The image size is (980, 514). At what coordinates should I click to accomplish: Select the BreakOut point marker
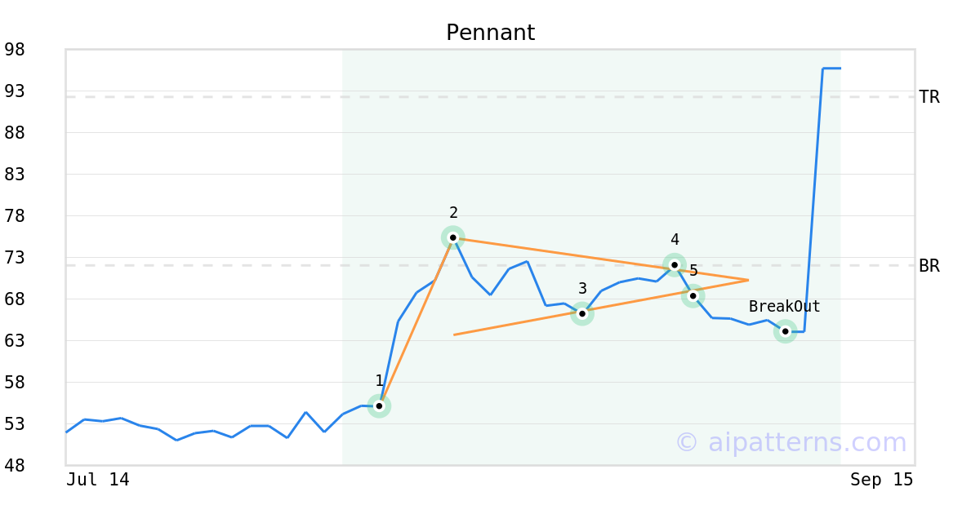click(x=785, y=331)
